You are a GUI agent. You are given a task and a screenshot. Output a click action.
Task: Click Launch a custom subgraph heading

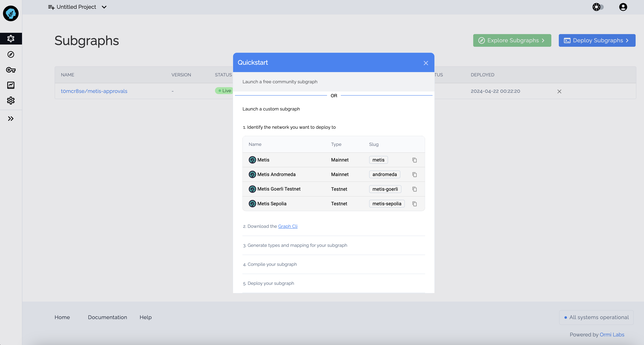coord(271,109)
